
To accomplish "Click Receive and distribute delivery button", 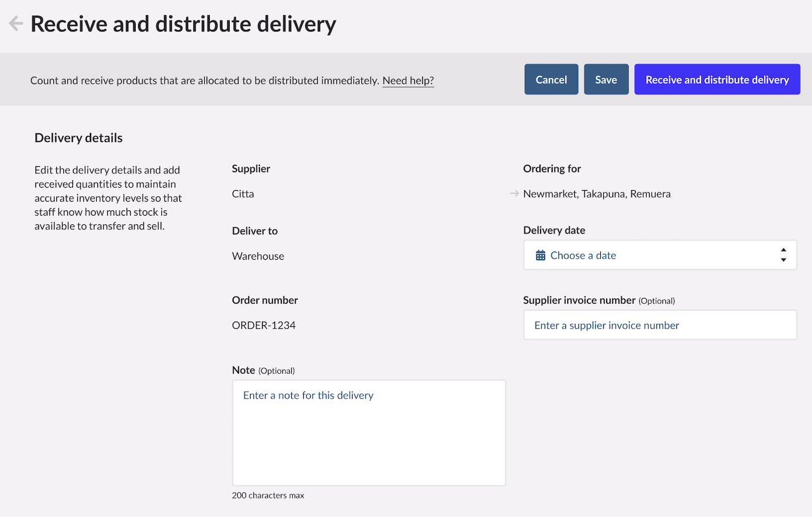I will (x=717, y=79).
